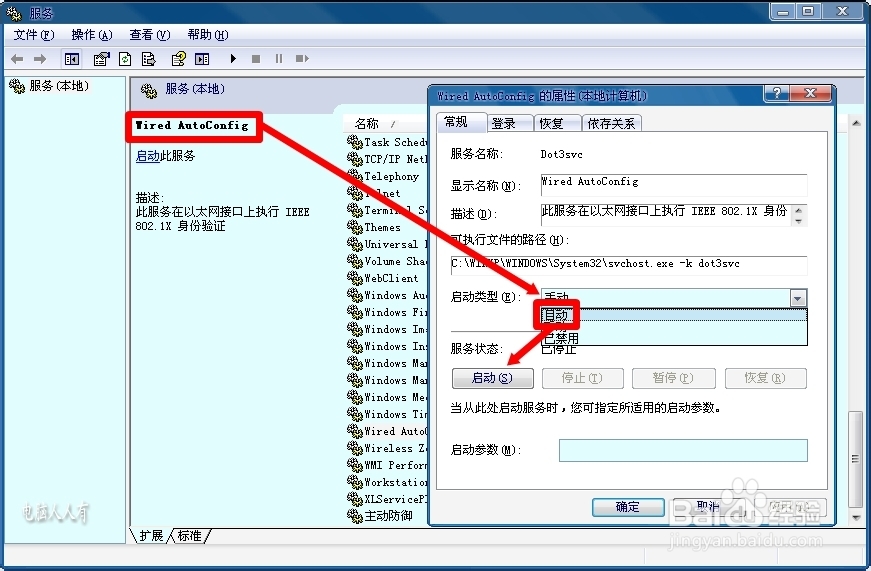This screenshot has height=571, width=871.
Task: Click the gear icon beside WMI Performance
Action: coord(354,465)
